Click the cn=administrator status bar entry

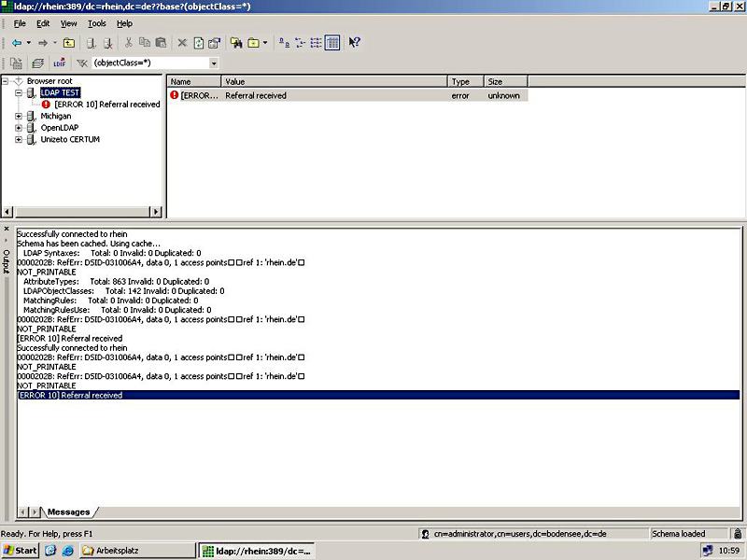[520, 534]
